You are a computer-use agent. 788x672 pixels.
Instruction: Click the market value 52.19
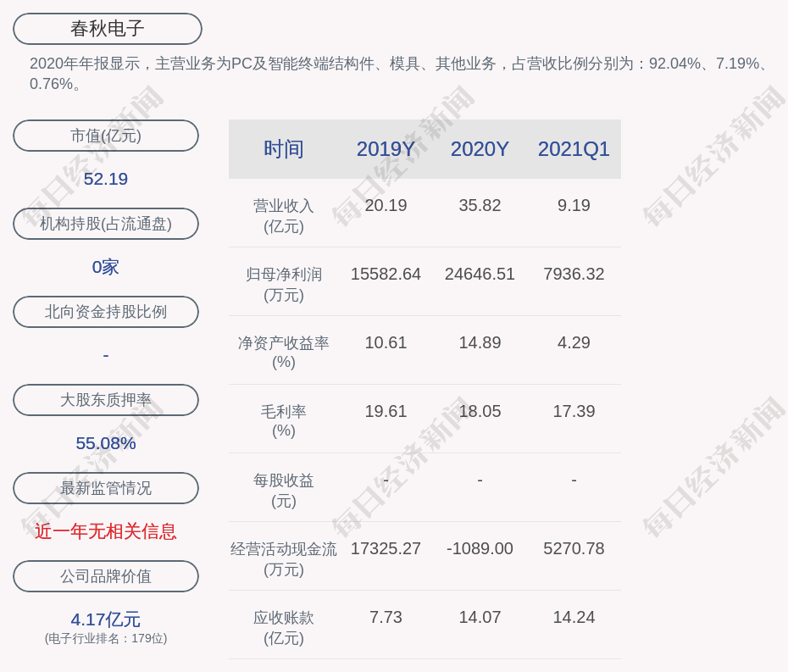(106, 179)
